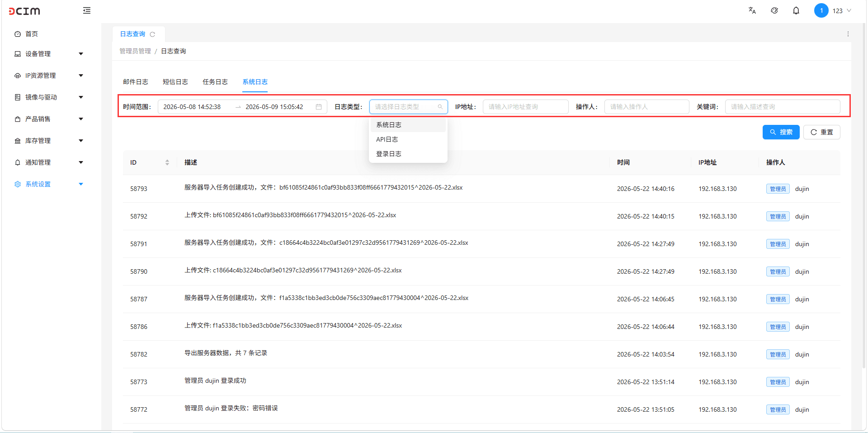Switch to 短信日志 tab

[175, 82]
